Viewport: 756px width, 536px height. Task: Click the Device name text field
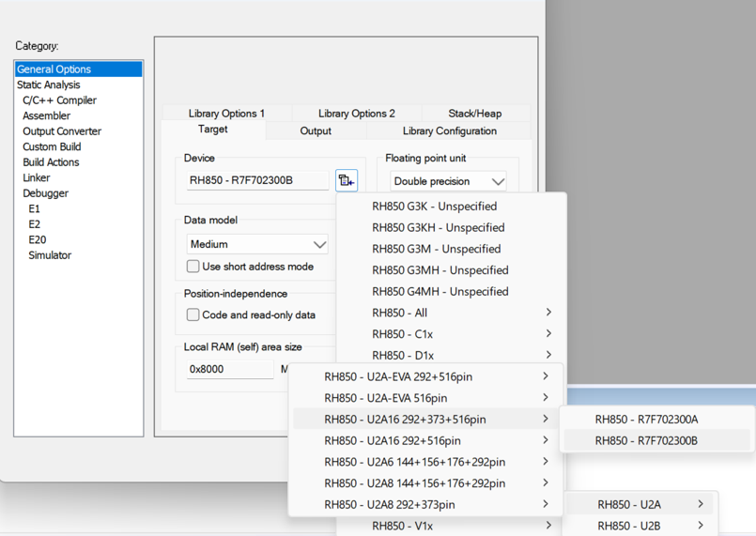(256, 180)
